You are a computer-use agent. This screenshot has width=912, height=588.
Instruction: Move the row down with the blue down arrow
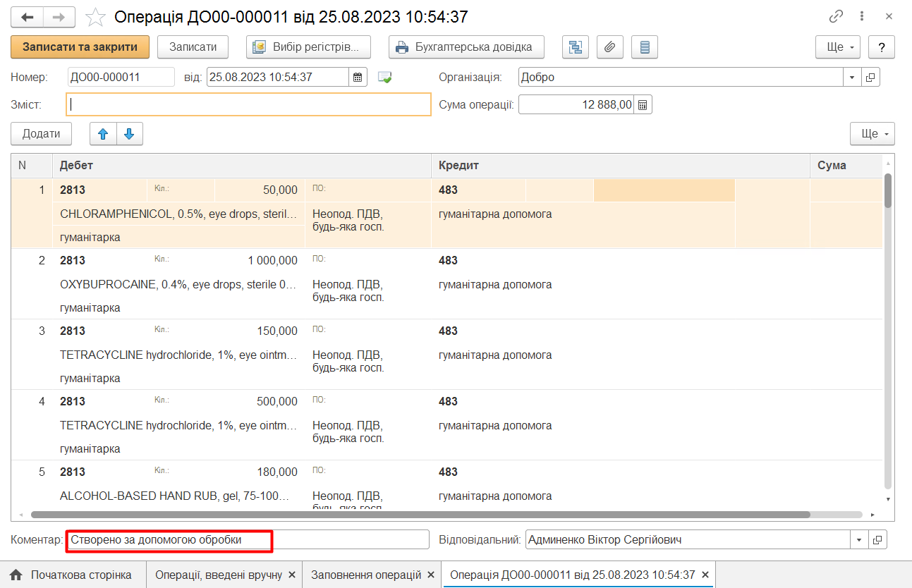[x=129, y=134]
